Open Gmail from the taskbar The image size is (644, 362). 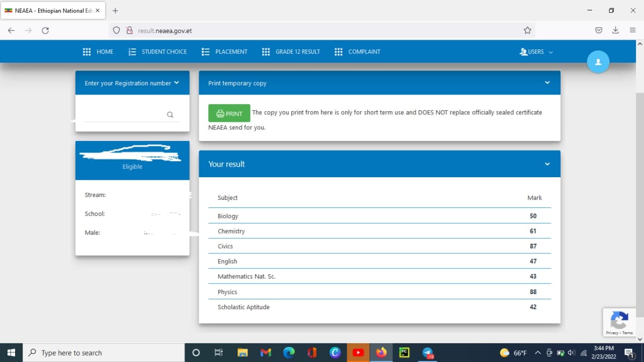(x=266, y=352)
